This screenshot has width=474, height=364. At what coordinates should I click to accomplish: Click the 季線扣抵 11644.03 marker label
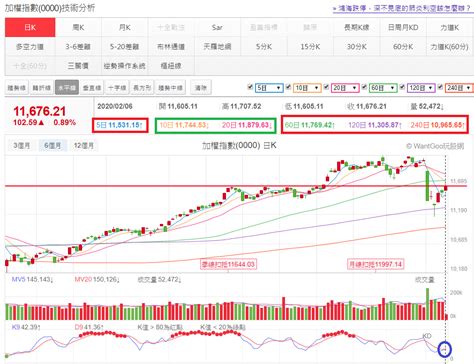click(228, 265)
